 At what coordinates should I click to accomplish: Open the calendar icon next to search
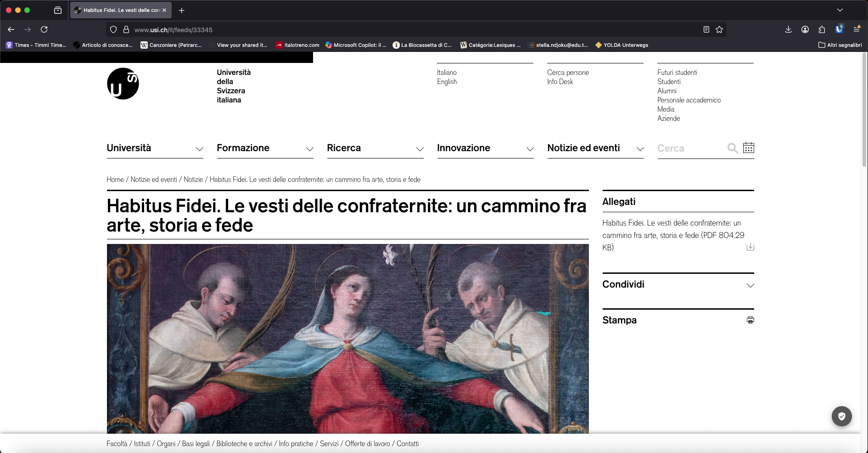pyautogui.click(x=749, y=148)
